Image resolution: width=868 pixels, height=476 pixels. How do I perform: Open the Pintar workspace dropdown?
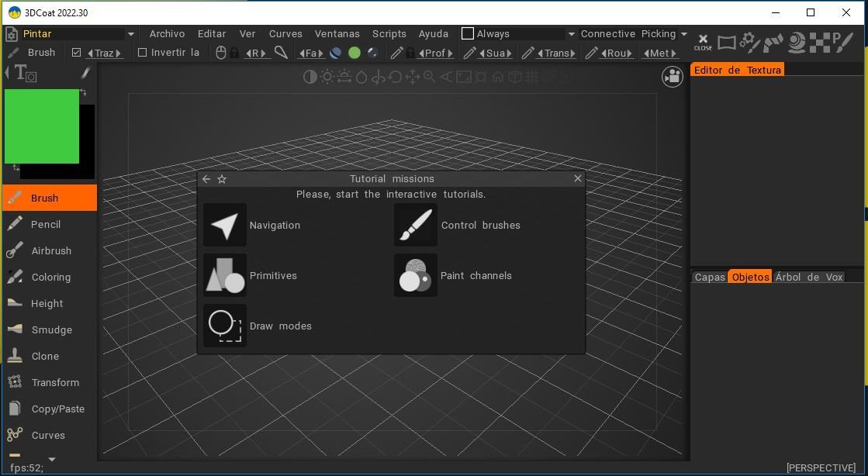coord(130,34)
